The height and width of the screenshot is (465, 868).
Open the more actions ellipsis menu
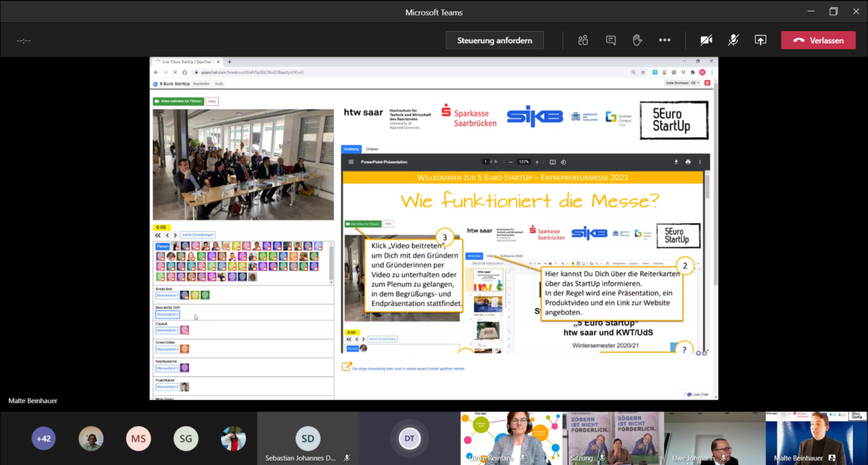pyautogui.click(x=664, y=40)
